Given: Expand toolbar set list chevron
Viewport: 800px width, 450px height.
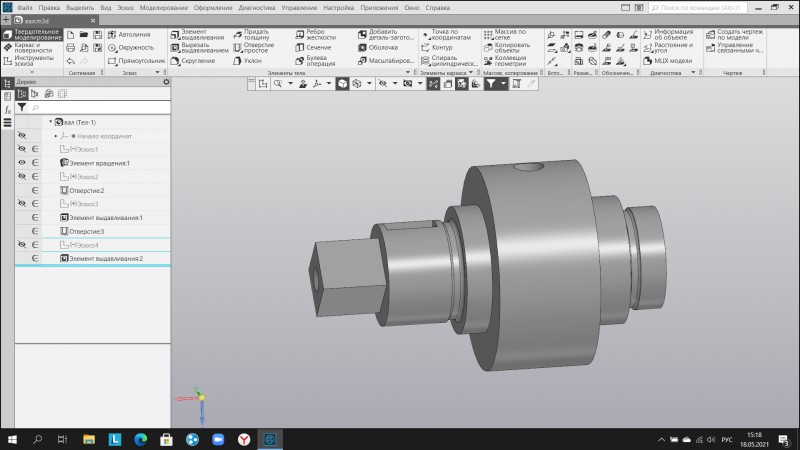Looking at the screenshot, I should 32,72.
